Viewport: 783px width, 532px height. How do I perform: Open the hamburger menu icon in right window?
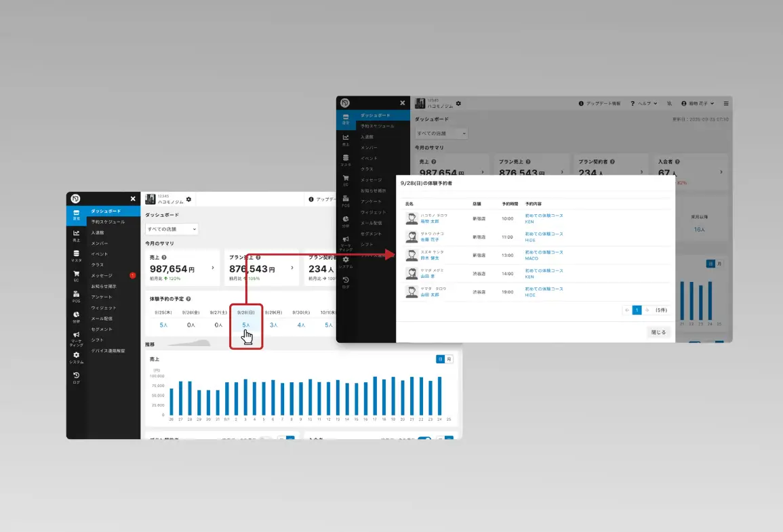pos(726,103)
